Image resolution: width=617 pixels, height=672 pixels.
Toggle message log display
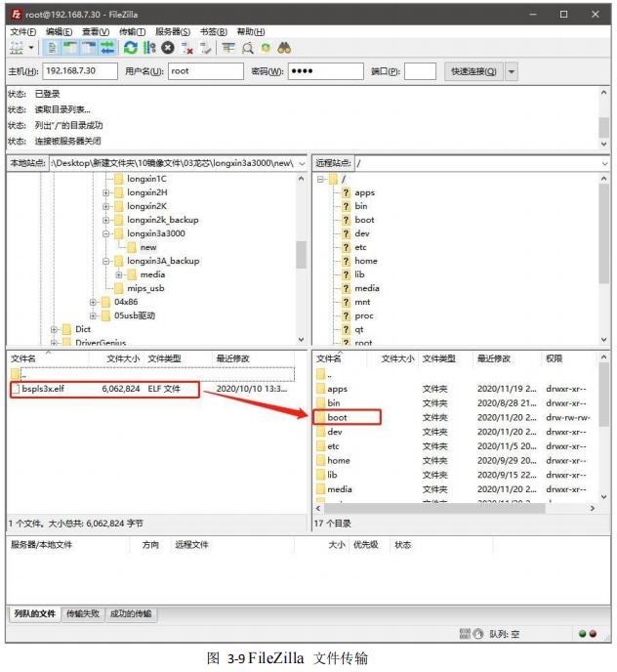[x=53, y=48]
